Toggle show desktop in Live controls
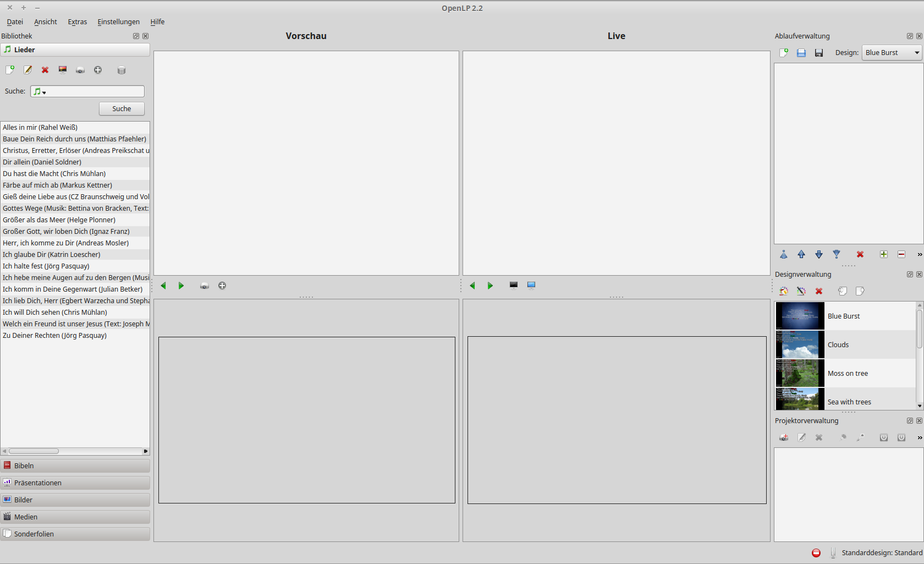 pos(531,285)
